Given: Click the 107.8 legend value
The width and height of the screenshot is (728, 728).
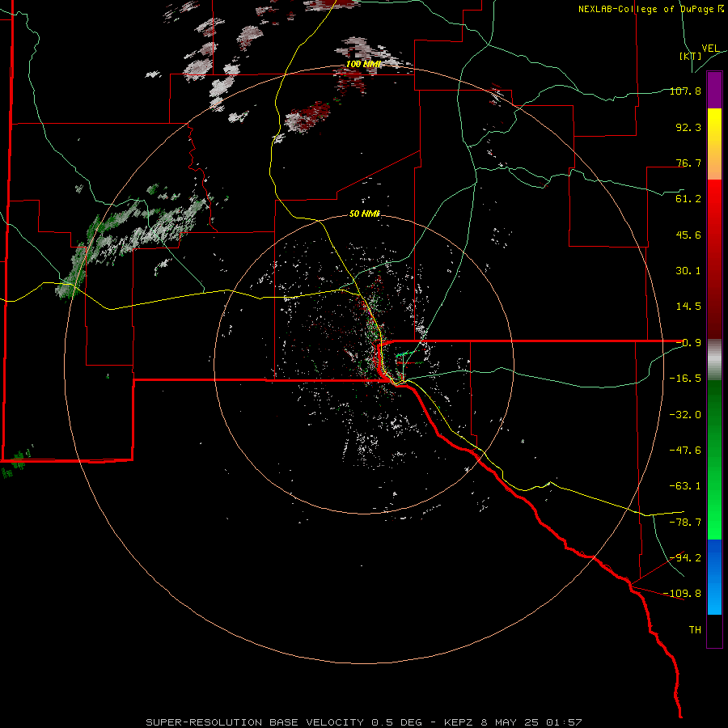Looking at the screenshot, I should click(x=685, y=91).
